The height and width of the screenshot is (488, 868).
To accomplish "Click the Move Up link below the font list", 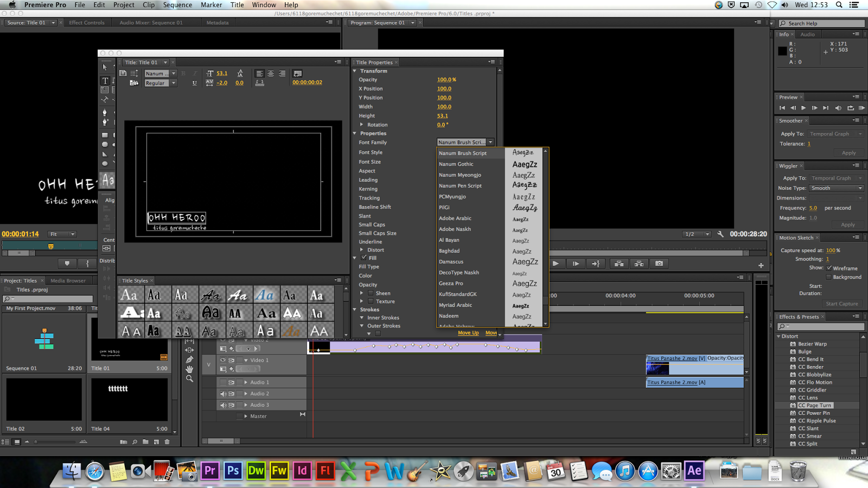I will click(x=468, y=332).
